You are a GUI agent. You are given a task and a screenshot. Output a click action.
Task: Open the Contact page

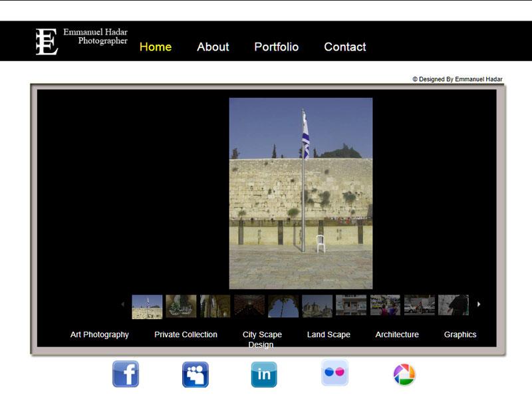click(x=344, y=47)
